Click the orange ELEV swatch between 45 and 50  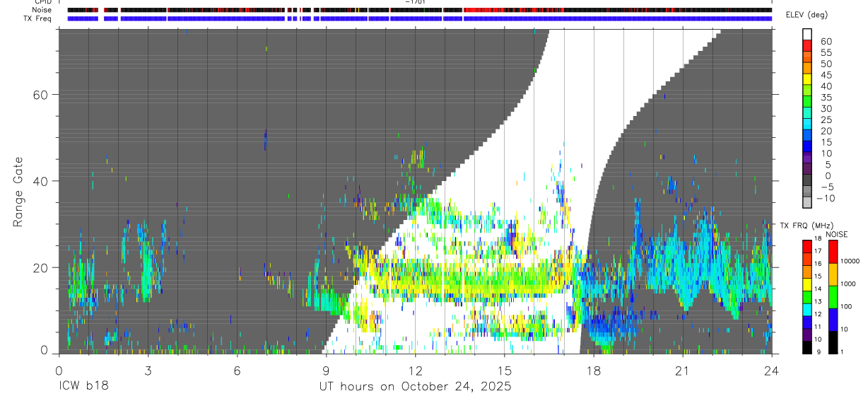pyautogui.click(x=807, y=68)
